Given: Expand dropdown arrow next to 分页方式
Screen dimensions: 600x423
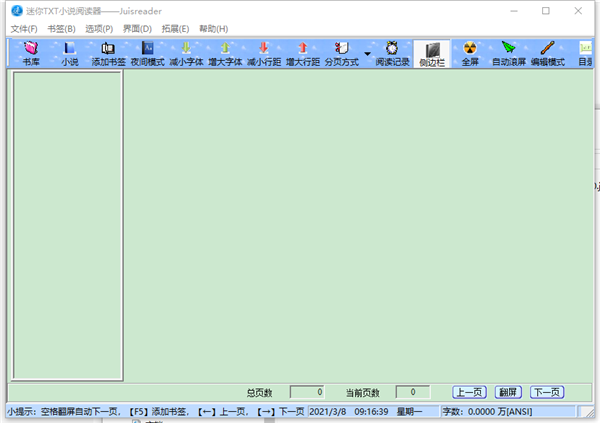Looking at the screenshot, I should click(x=367, y=54).
